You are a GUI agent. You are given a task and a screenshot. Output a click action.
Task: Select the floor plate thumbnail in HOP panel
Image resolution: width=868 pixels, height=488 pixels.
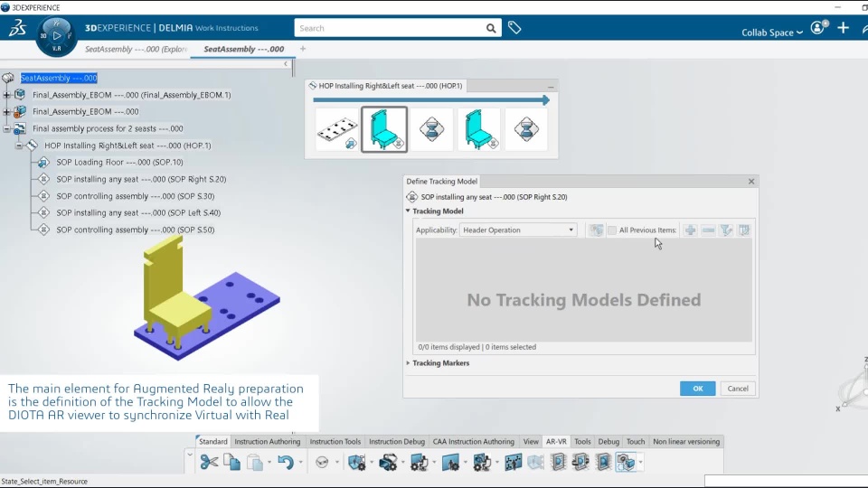(x=337, y=130)
